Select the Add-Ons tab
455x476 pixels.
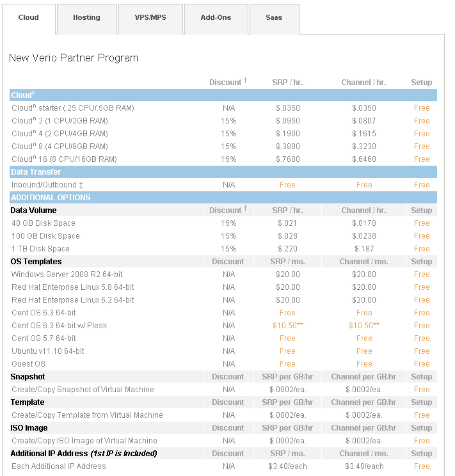(x=216, y=19)
